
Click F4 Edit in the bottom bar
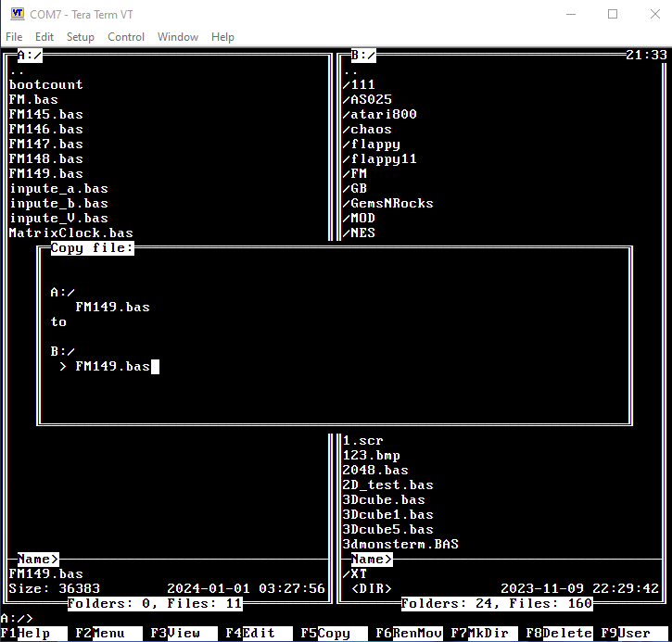(249, 634)
